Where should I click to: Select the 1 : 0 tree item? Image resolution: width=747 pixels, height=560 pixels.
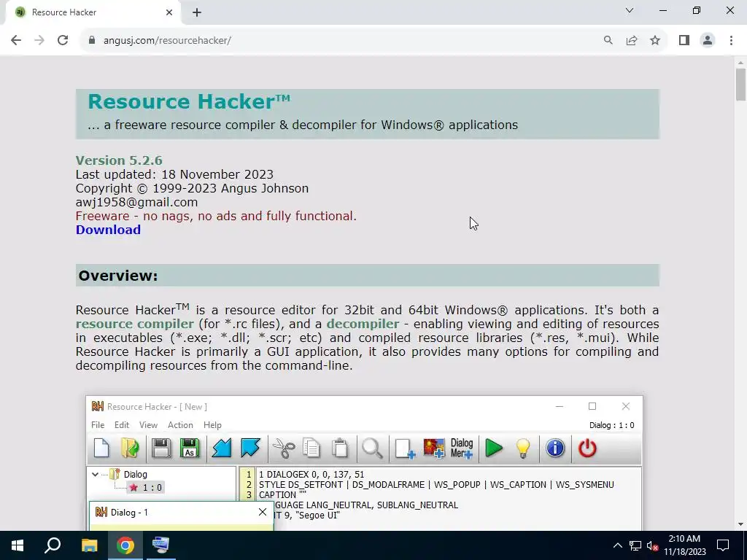[146, 488]
